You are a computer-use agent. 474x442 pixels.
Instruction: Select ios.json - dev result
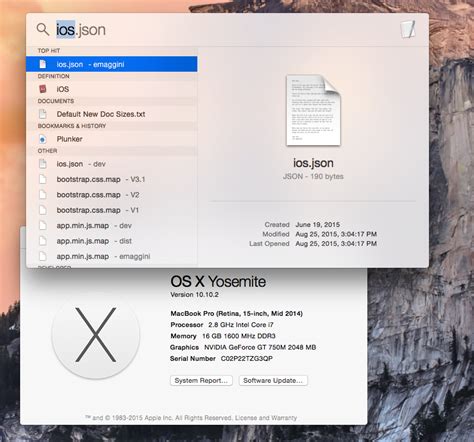tap(112, 164)
